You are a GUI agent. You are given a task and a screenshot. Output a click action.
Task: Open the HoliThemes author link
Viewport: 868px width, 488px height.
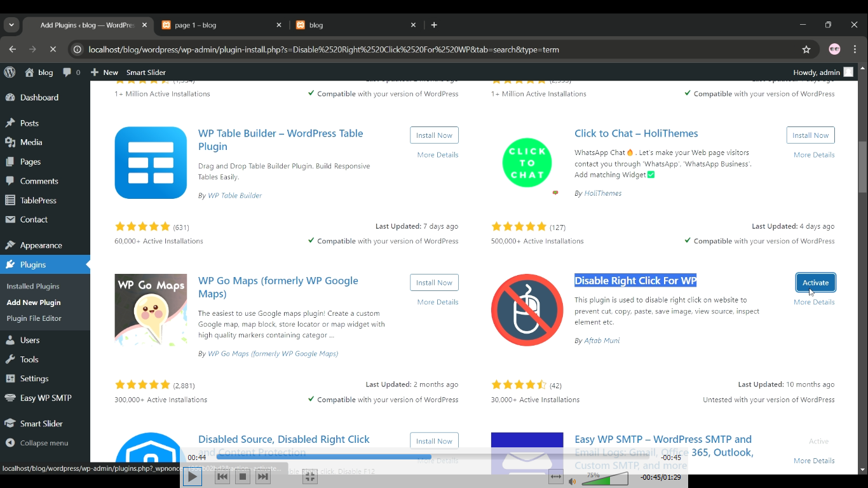point(603,193)
